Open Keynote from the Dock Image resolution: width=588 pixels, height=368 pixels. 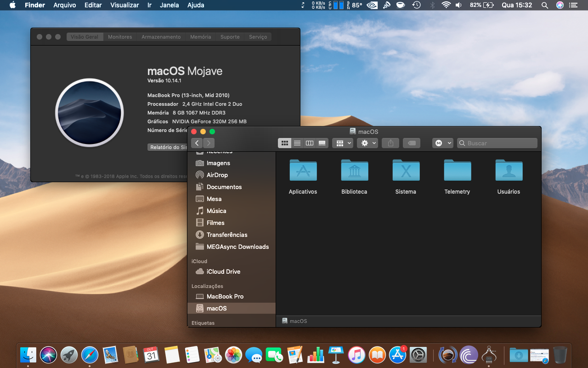[x=336, y=355]
